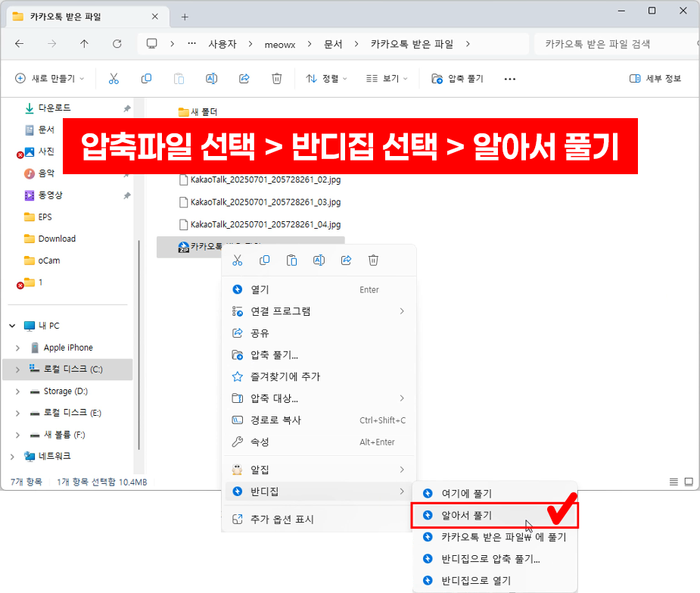Screen dimensions: 700x593
Task: Select 알아서 풀기 in the 반디집 submenu
Action: click(495, 515)
